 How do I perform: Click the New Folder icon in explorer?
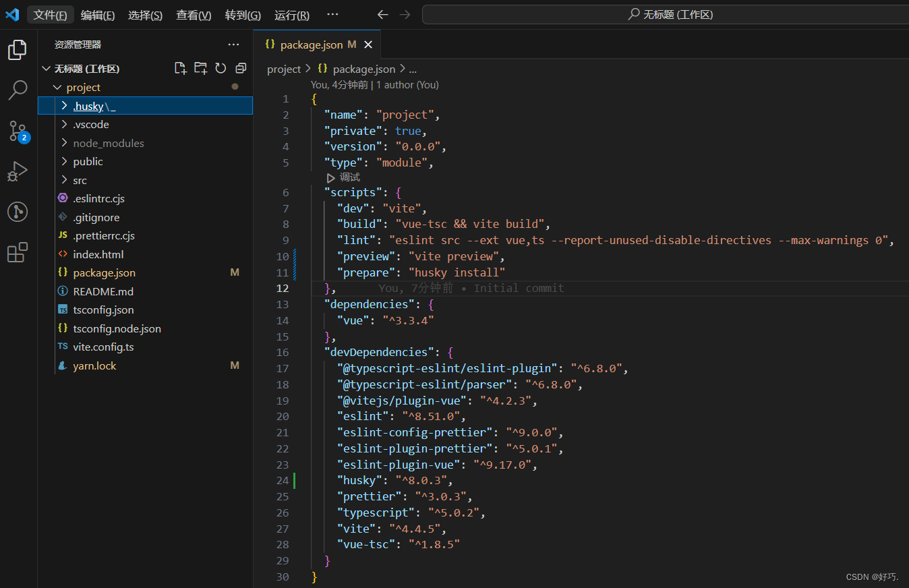click(200, 68)
